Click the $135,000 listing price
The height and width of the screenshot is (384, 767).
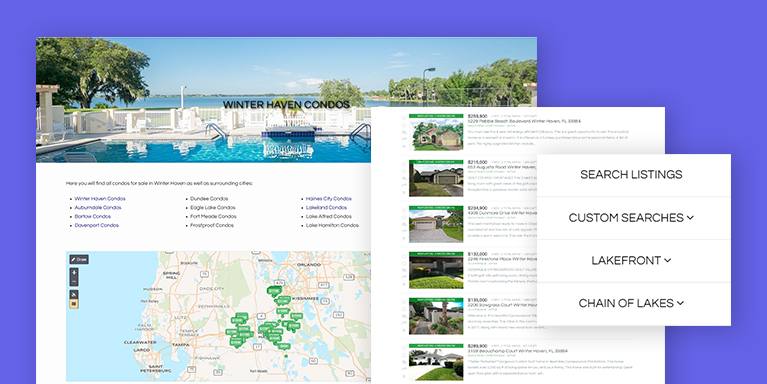477,300
